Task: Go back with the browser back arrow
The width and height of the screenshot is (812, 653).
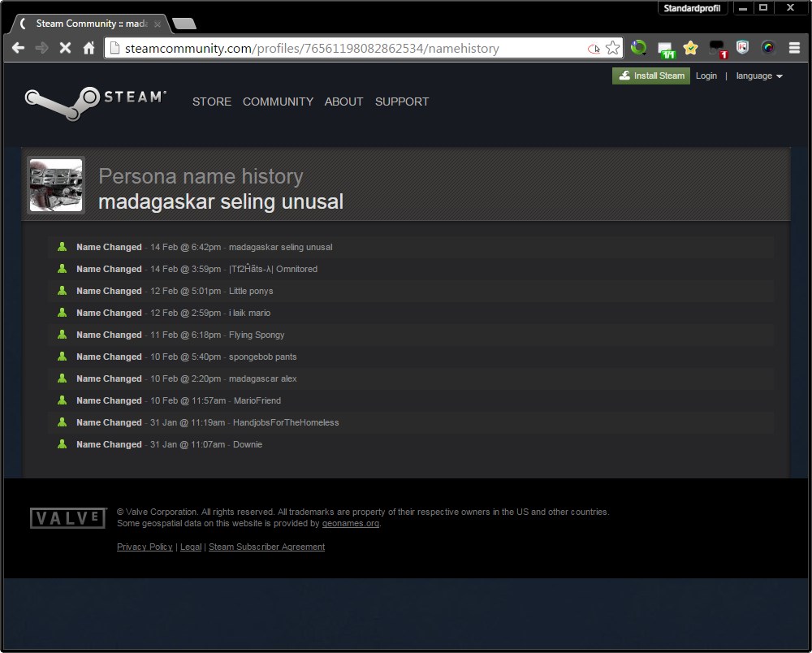Action: coord(18,48)
